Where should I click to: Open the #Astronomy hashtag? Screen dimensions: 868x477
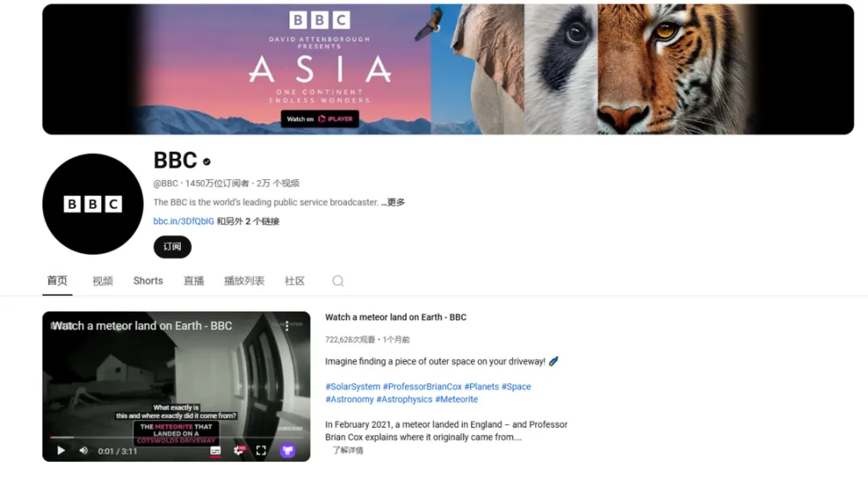(x=350, y=399)
